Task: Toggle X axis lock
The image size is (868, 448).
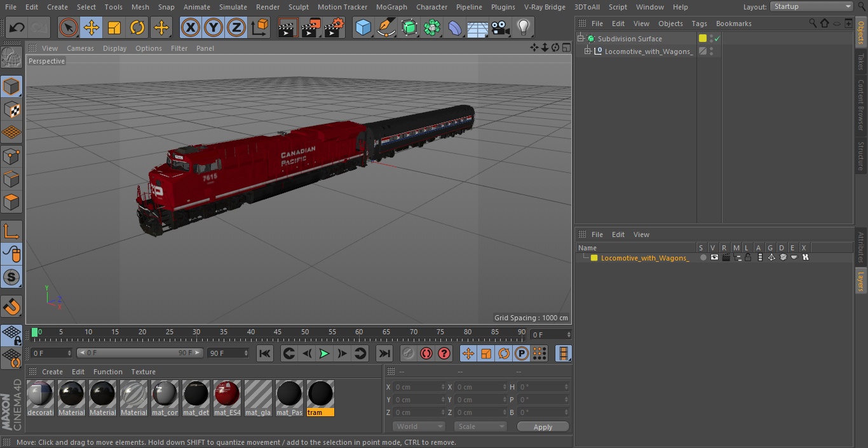Action: [x=190, y=27]
